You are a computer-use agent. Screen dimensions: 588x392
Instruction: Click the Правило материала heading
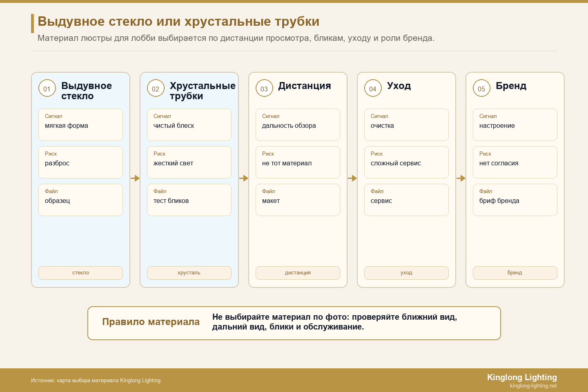click(x=151, y=322)
